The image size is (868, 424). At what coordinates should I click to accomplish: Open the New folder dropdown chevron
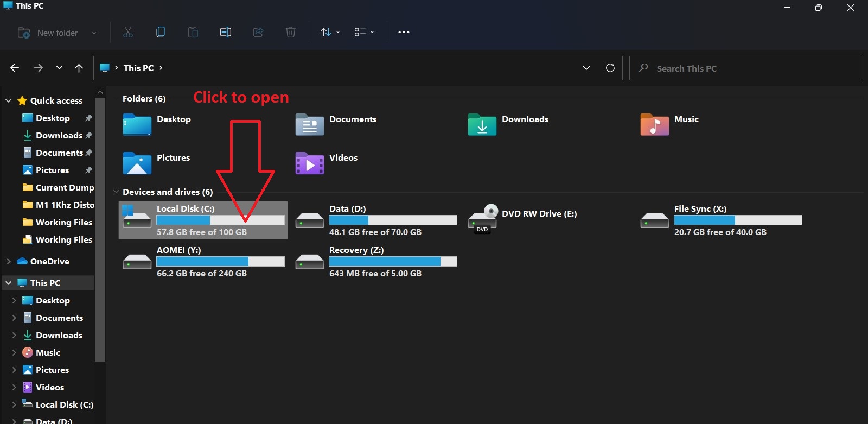click(x=94, y=33)
